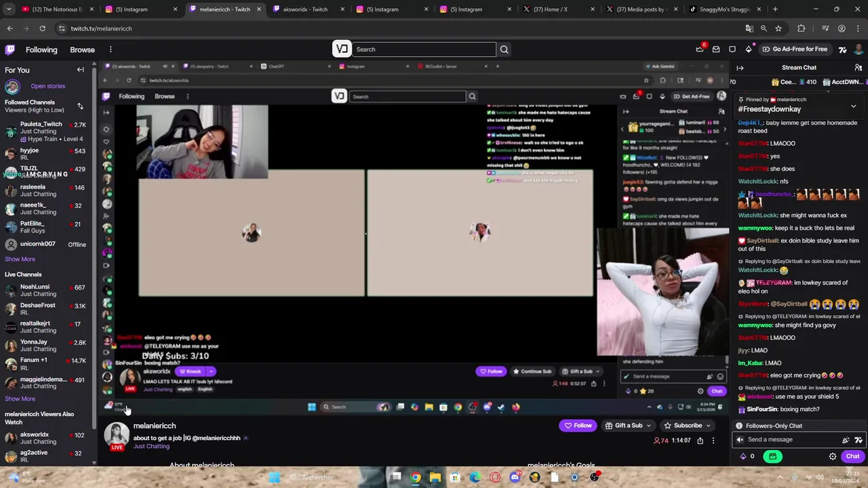Share the melaniericch stream

point(700,441)
